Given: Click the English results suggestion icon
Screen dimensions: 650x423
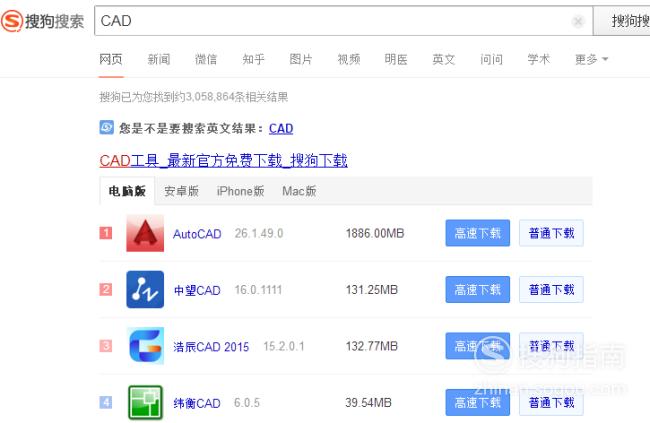Looking at the screenshot, I should click(107, 128).
